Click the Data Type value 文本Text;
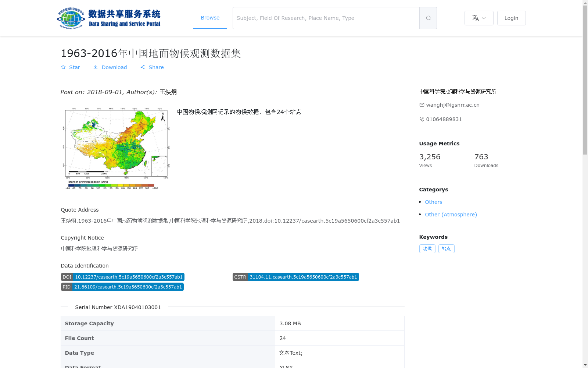This screenshot has width=588, height=368. click(x=291, y=353)
